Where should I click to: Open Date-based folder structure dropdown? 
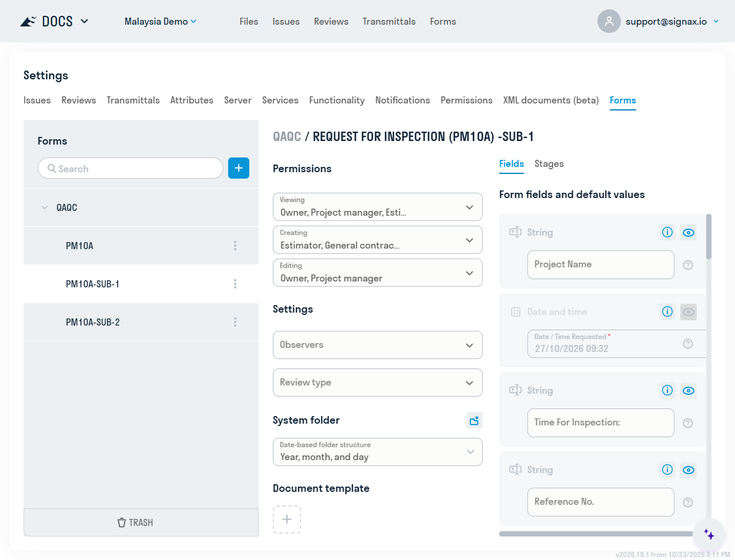[x=377, y=452]
